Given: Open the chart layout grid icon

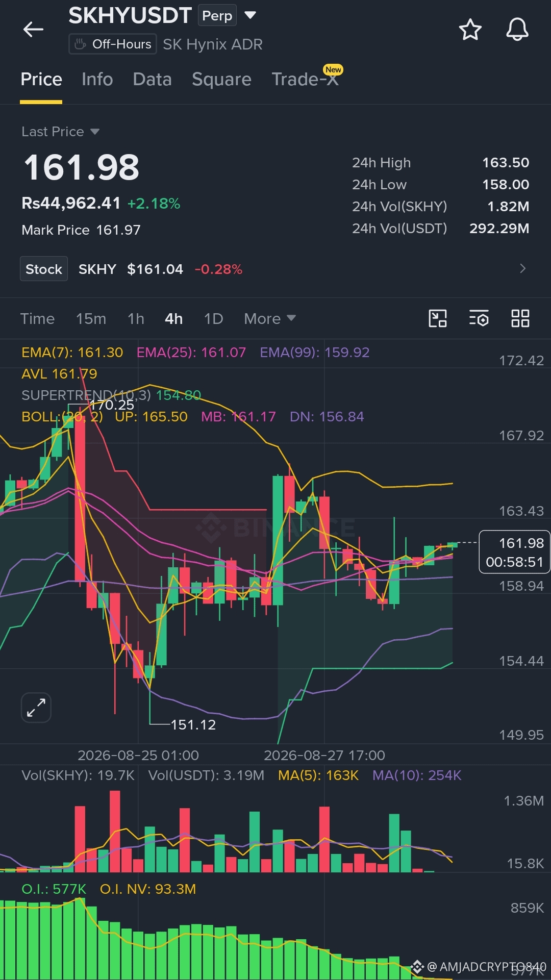Looking at the screenshot, I should point(520,318).
